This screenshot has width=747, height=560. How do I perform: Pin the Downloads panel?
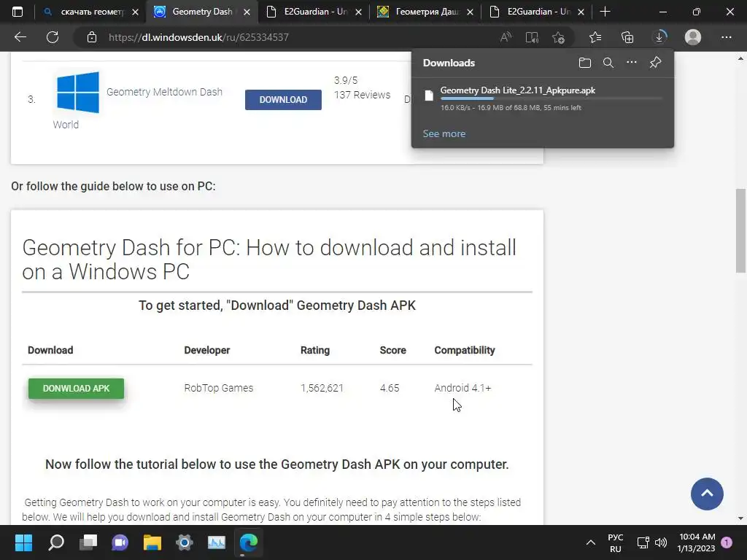click(x=655, y=63)
